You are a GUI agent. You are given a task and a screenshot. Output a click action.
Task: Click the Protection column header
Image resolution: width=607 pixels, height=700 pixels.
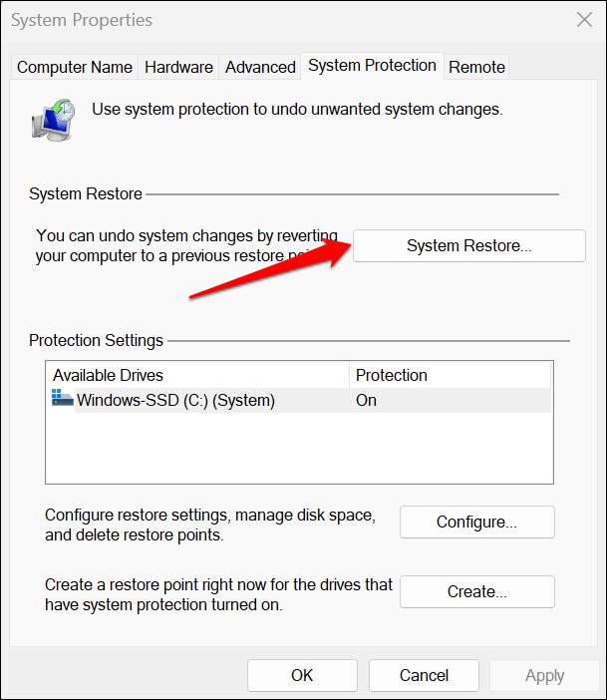[x=449, y=375]
